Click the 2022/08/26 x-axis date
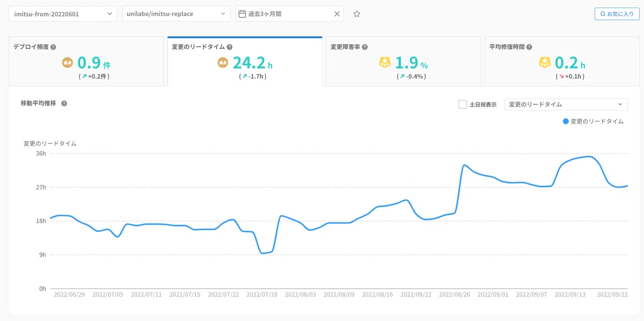The width and height of the screenshot is (644, 321). point(455,294)
